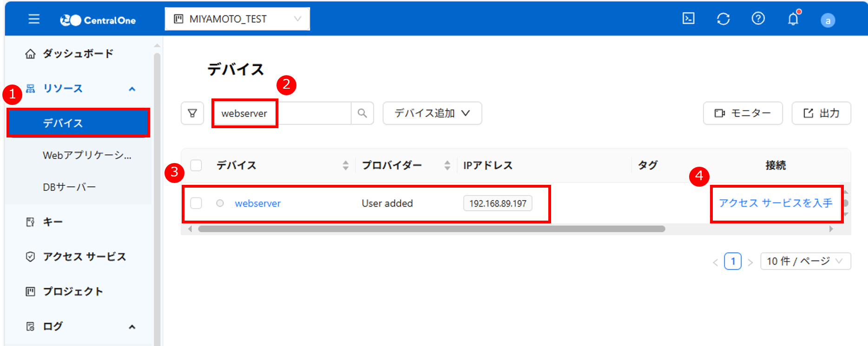Toggle the select-all checkbox in table header

[x=196, y=165]
